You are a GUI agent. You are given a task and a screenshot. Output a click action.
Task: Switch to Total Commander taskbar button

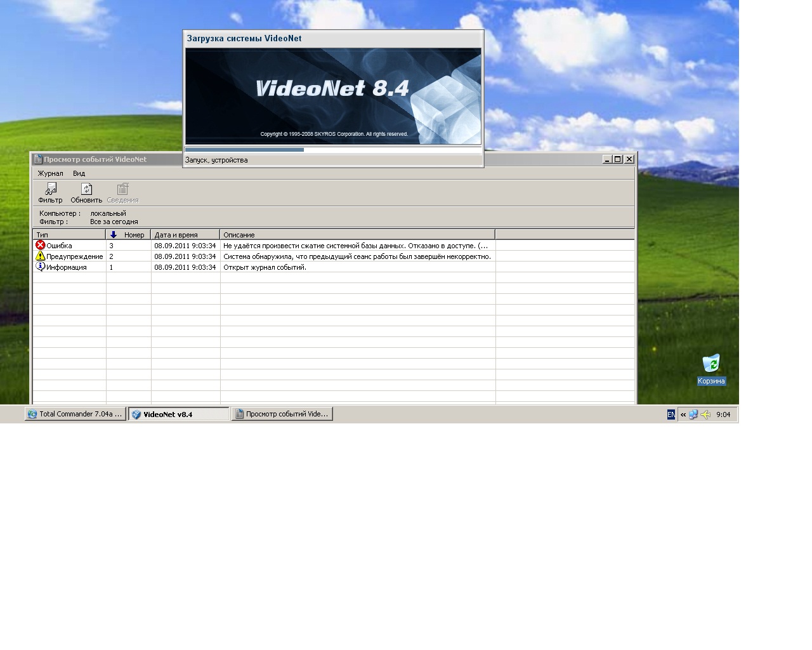(75, 414)
